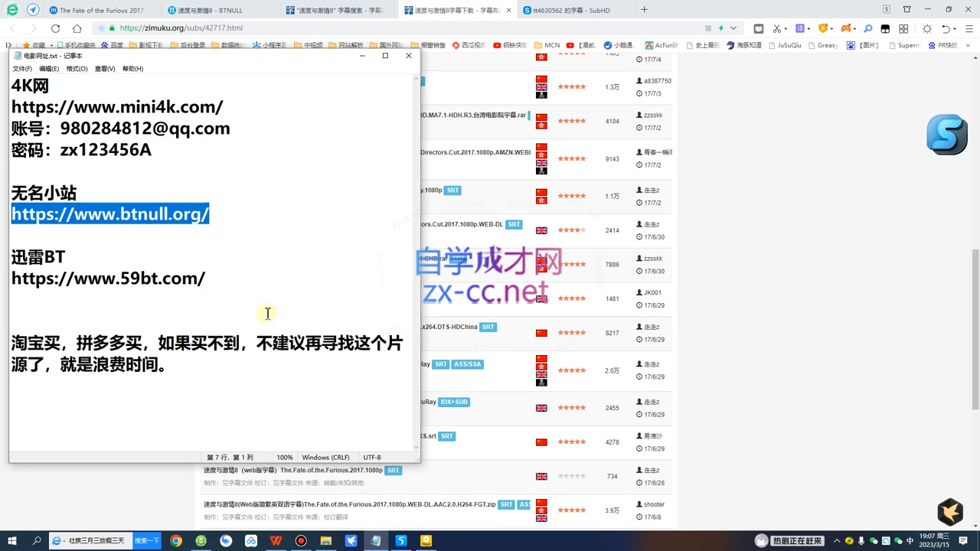Click the IDX+SUB format tag
Image resolution: width=980 pixels, height=551 pixels.
click(x=454, y=402)
